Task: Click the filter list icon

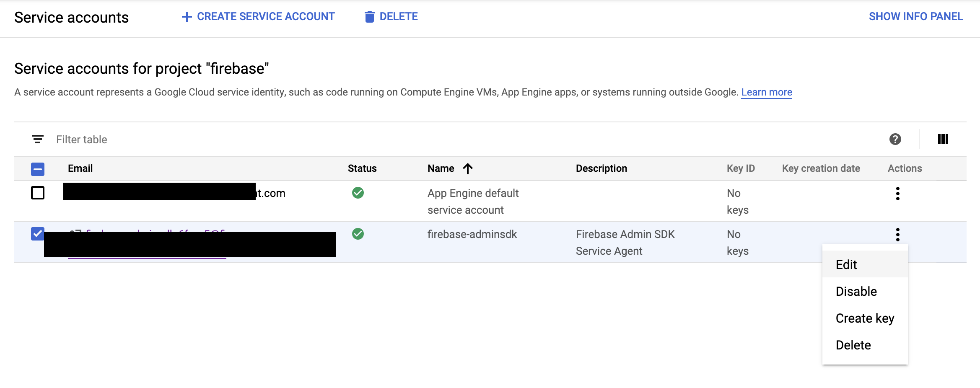Action: point(38,139)
